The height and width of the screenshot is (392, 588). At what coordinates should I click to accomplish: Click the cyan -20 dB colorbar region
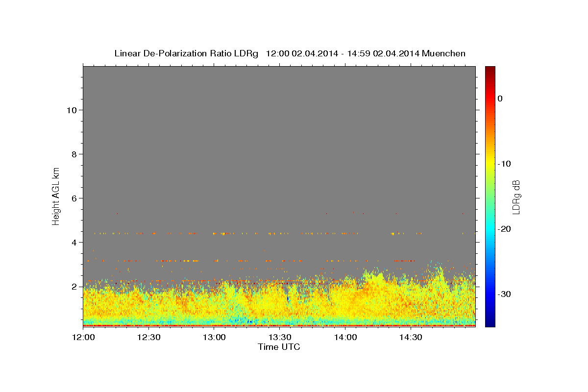(x=490, y=229)
